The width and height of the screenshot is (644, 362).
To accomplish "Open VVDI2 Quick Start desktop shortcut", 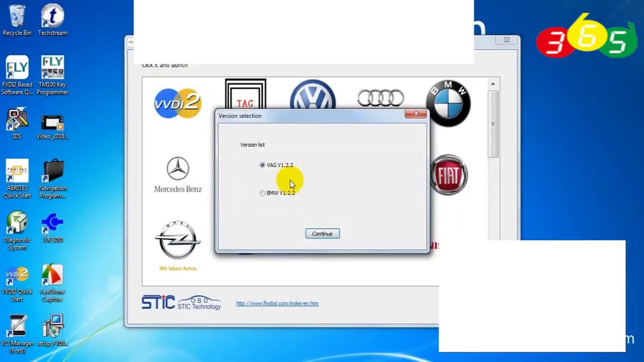I will tap(17, 284).
